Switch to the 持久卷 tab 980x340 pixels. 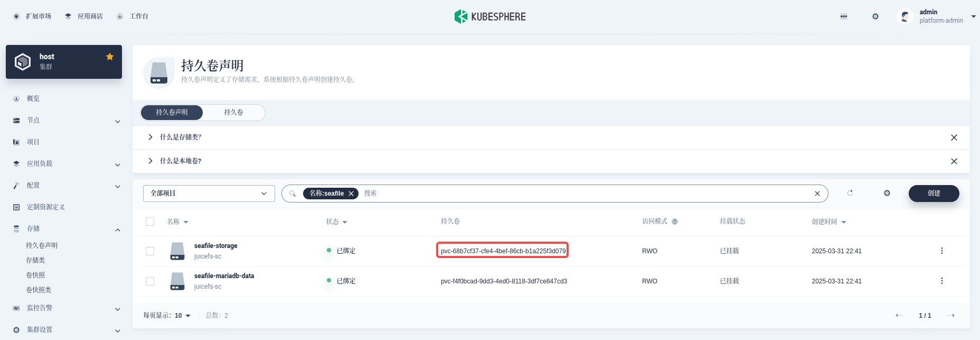(x=233, y=112)
